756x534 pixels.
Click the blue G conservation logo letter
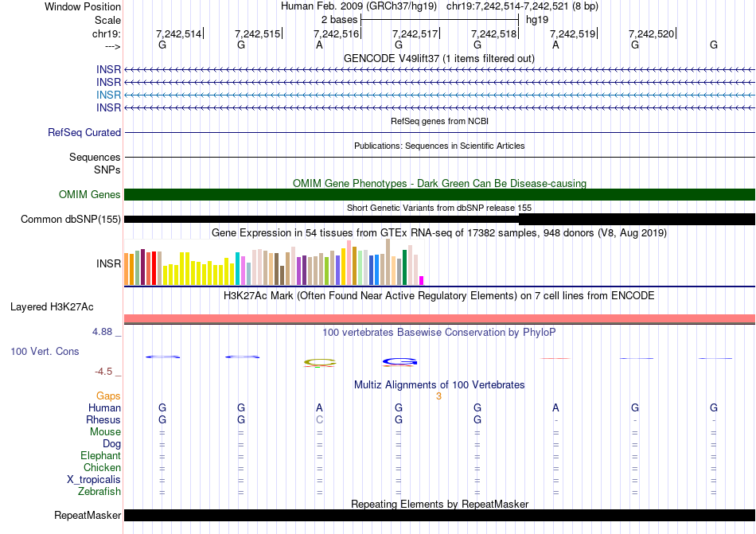pos(399,361)
